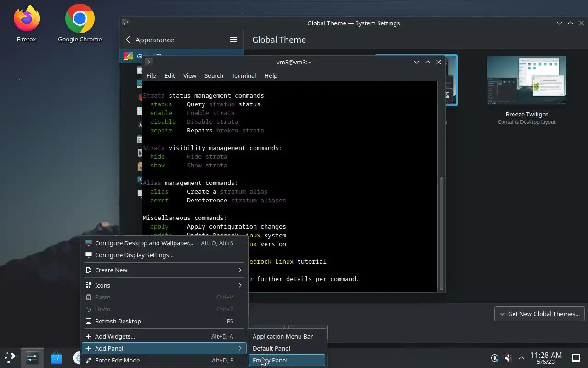
Task: Open the Application Launcher on the taskbar
Action: click(x=10, y=357)
